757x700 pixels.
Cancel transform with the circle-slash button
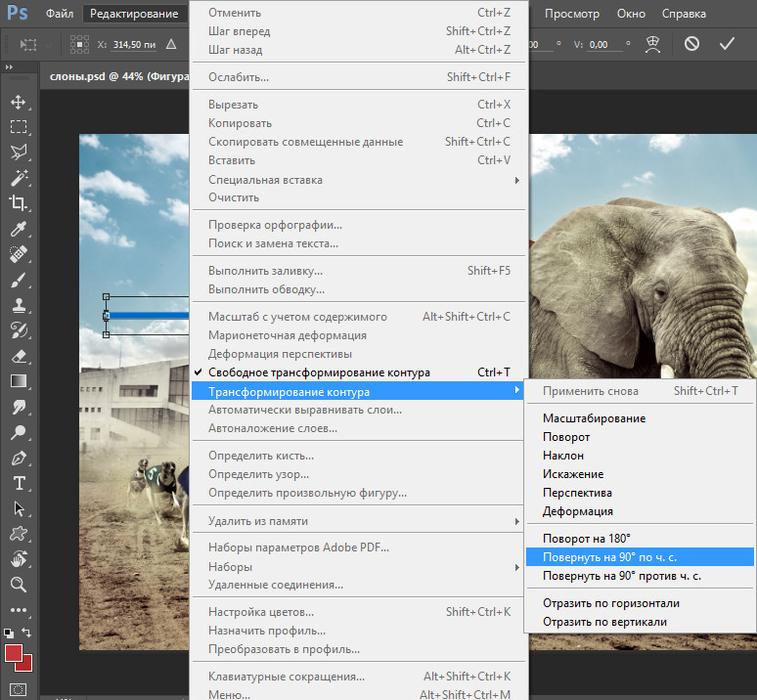pyautogui.click(x=691, y=44)
